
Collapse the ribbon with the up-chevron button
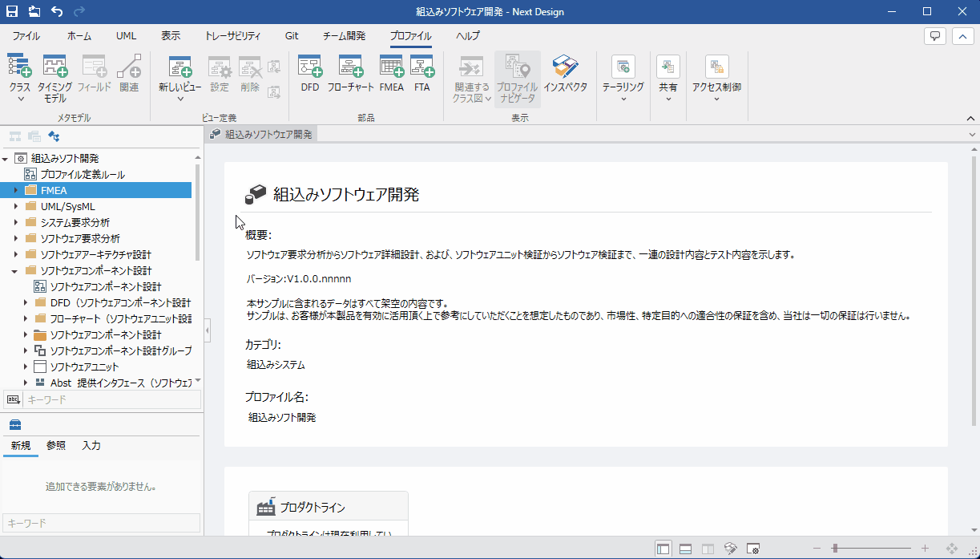click(962, 36)
